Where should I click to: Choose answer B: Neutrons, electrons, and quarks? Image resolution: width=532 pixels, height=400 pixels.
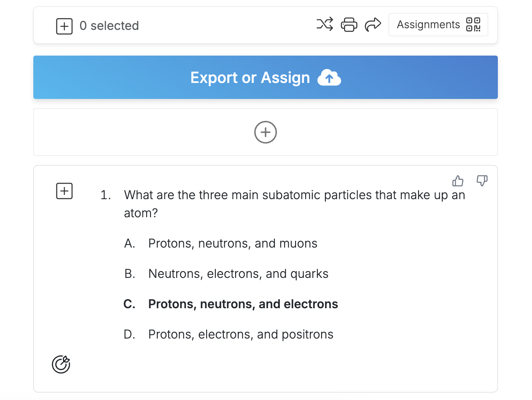coord(238,274)
